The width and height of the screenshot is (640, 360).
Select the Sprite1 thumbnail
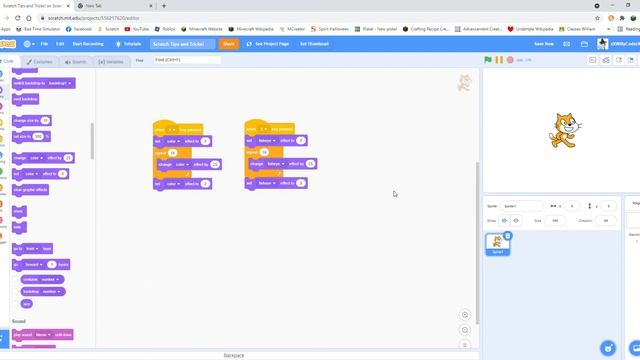pos(497,244)
